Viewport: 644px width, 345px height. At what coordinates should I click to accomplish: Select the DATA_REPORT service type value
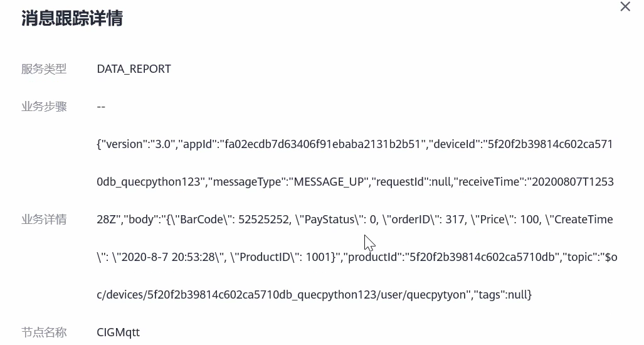(134, 69)
